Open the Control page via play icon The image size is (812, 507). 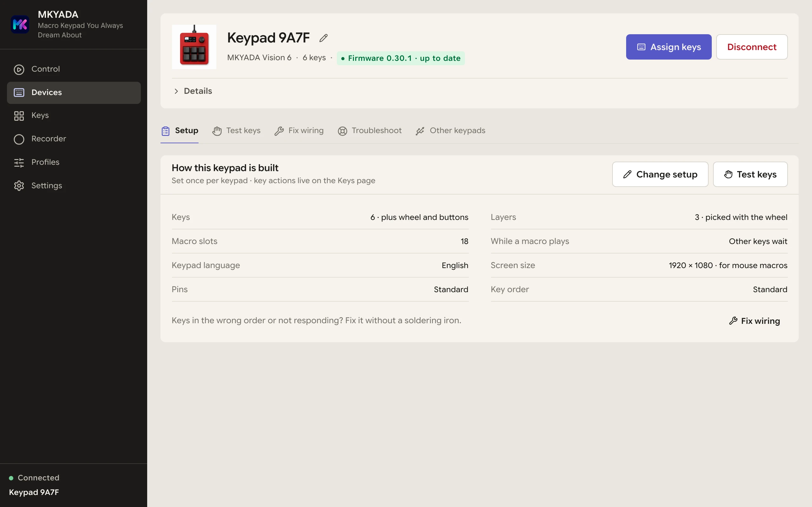[x=19, y=69]
